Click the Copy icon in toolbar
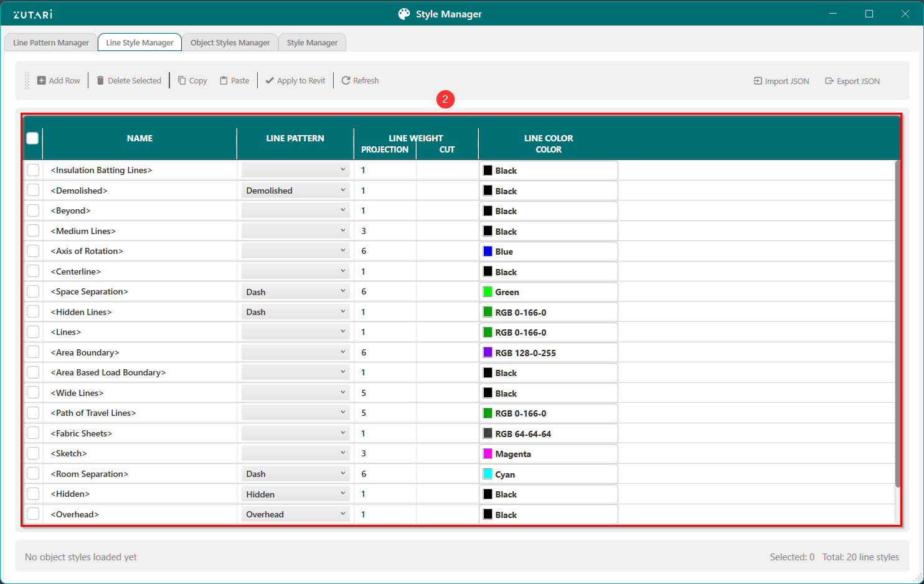The width and height of the screenshot is (924, 584). coord(182,80)
